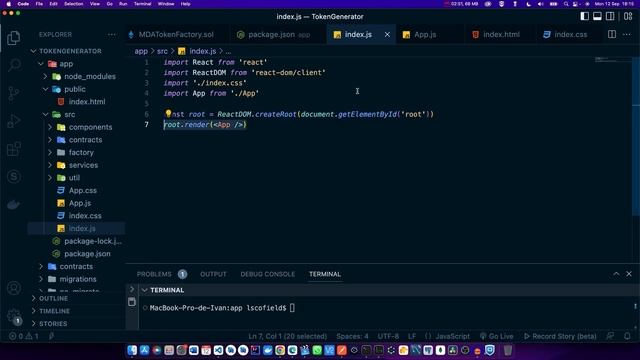The image size is (640, 360).
Task: Click the lightbulb code action on line 6
Action: [x=168, y=113]
